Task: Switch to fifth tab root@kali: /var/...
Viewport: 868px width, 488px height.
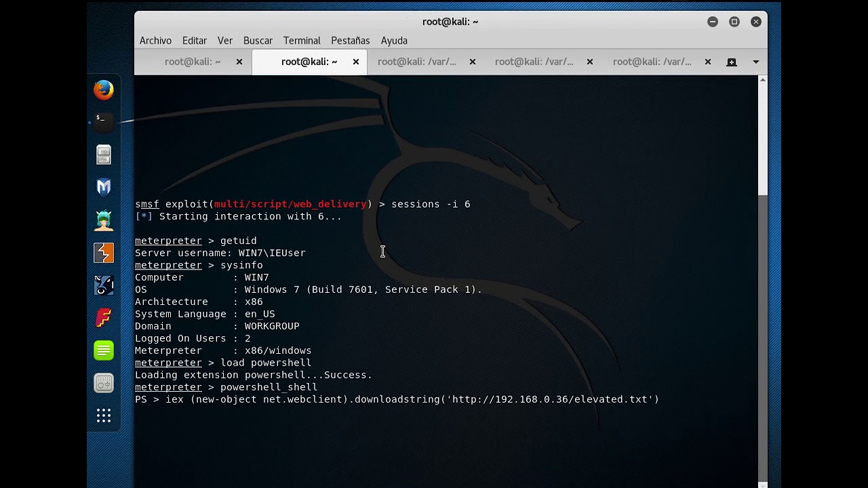Action: point(652,62)
